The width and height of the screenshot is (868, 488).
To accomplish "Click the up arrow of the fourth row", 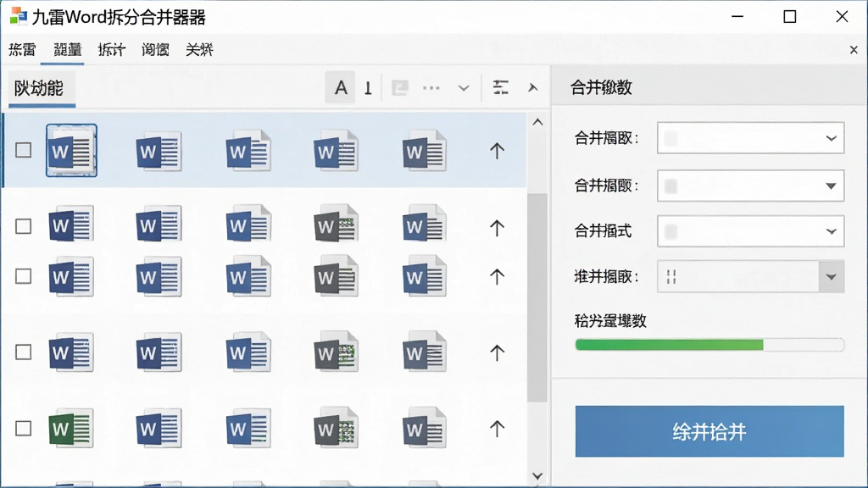I will [497, 352].
